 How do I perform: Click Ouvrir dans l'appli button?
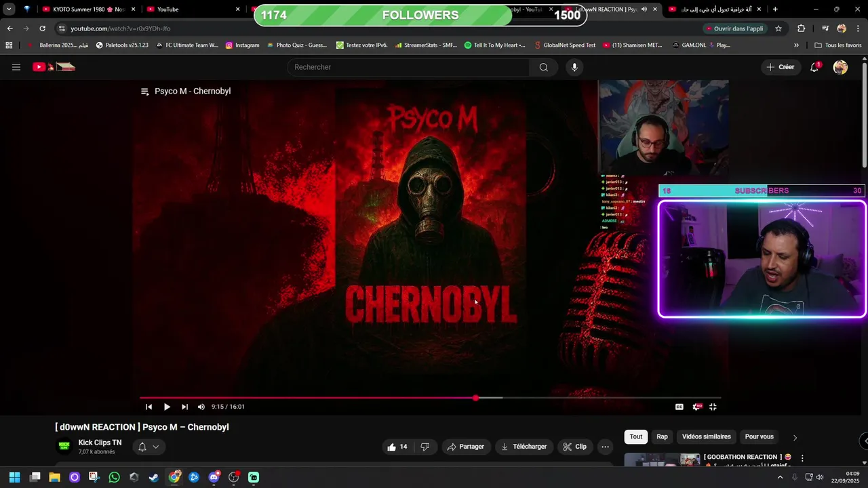click(734, 28)
